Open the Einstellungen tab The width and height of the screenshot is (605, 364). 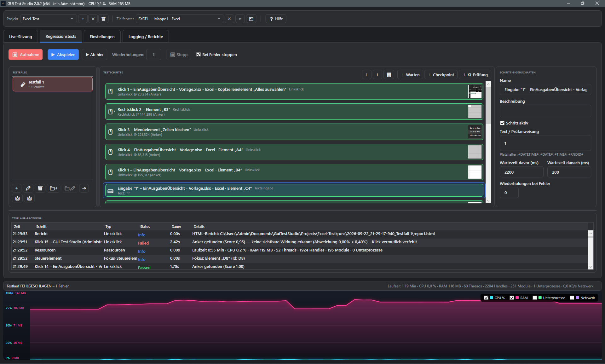click(x=102, y=37)
